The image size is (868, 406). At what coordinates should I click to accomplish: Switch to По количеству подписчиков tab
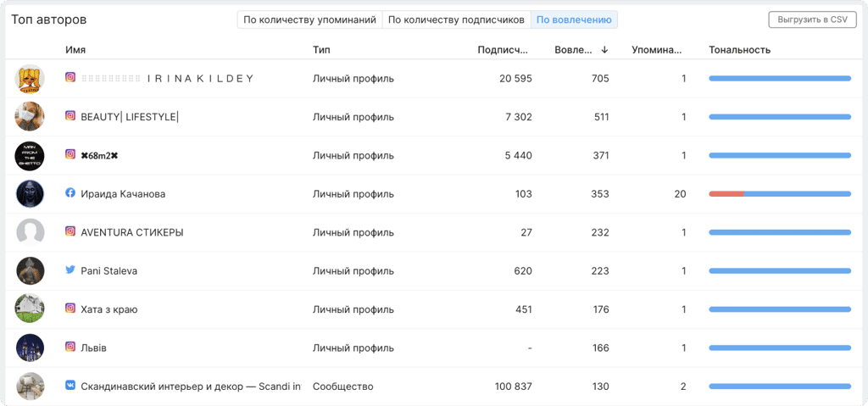point(456,20)
